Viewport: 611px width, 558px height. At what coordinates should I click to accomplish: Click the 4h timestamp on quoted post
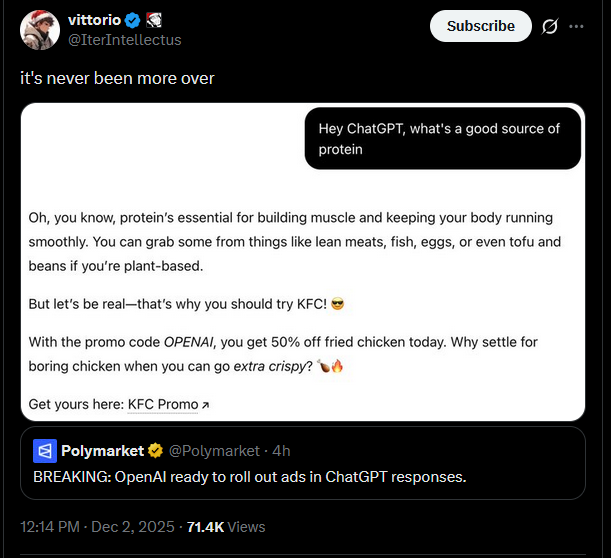tap(280, 450)
